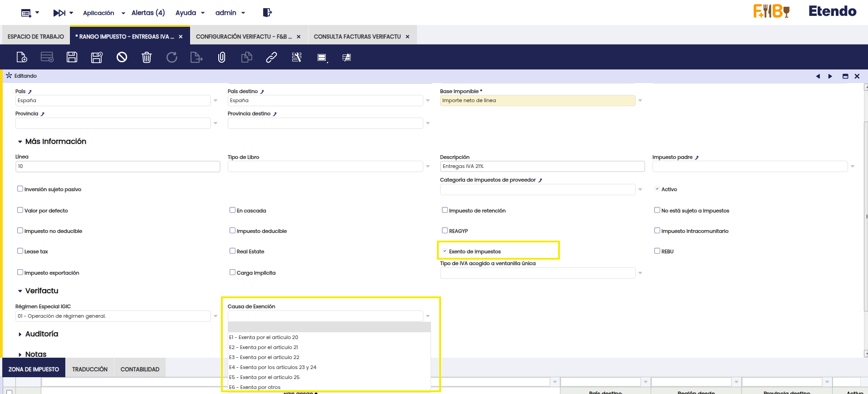Click the refresh toolbar icon
The image size is (868, 394).
click(172, 57)
